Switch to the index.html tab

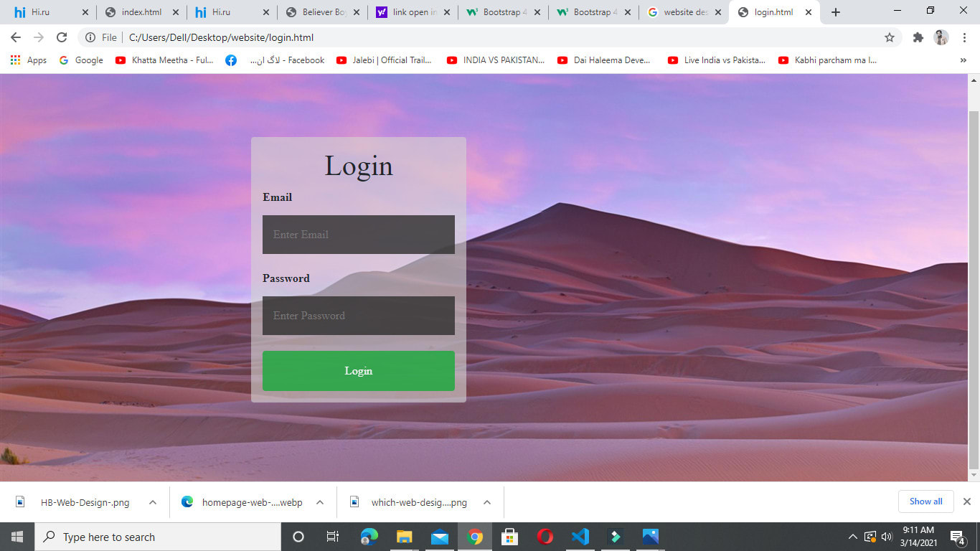pos(141,12)
